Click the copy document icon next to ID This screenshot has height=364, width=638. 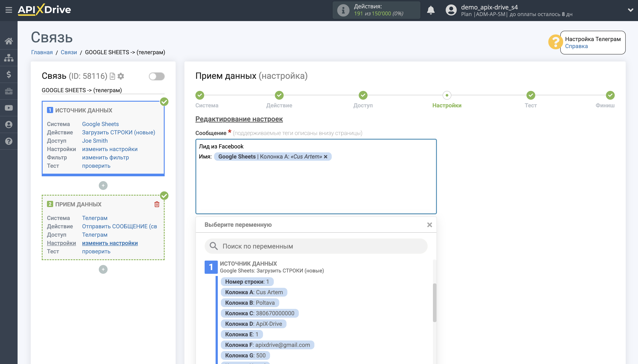point(112,76)
